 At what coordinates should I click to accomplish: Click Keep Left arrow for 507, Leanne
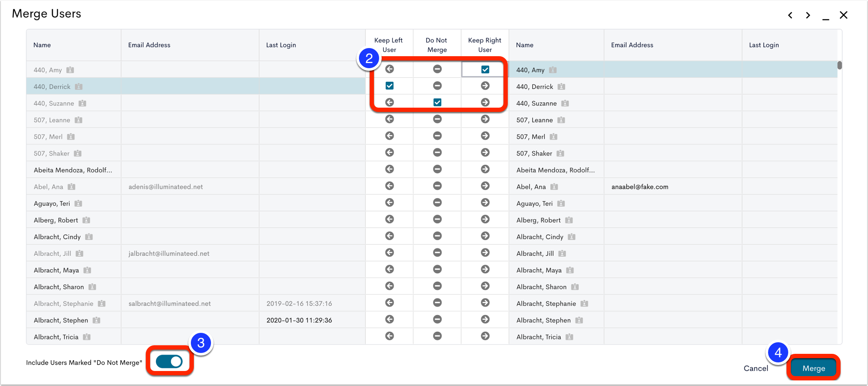[389, 119]
